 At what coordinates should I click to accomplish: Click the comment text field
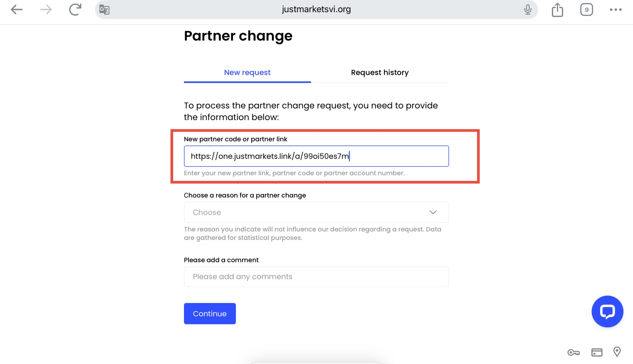(x=316, y=277)
